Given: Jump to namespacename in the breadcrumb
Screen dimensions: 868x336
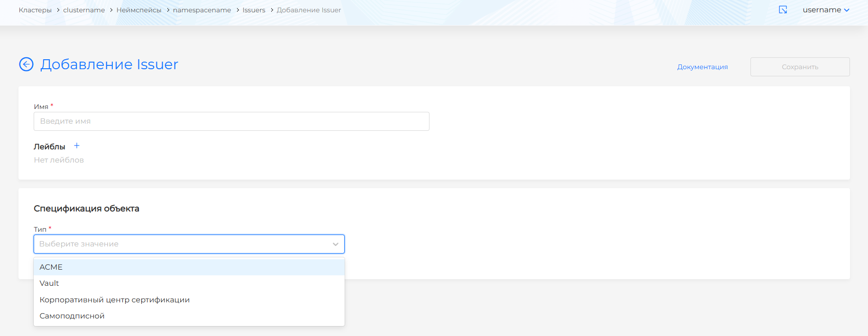Looking at the screenshot, I should point(202,10).
